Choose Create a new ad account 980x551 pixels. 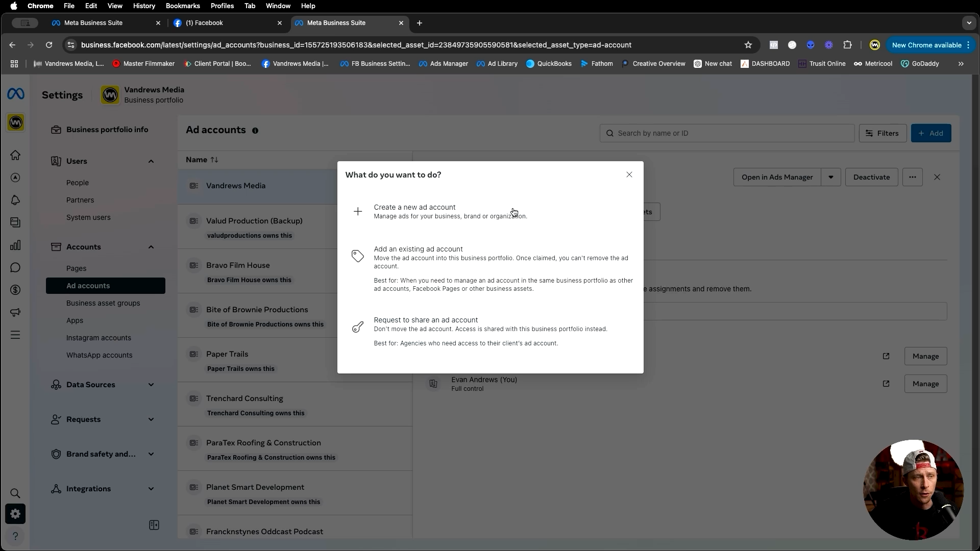pyautogui.click(x=490, y=211)
